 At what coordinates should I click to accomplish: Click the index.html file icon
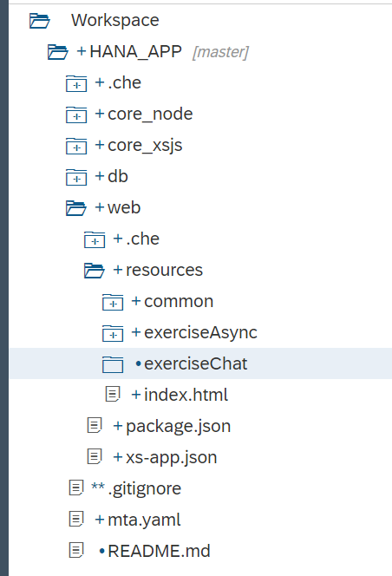pos(113,395)
